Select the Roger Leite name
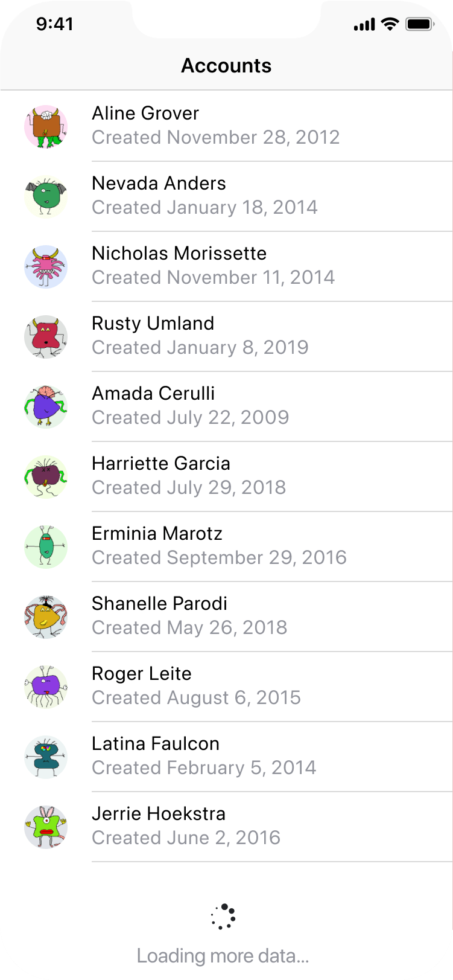This screenshot has width=453, height=980. (142, 674)
